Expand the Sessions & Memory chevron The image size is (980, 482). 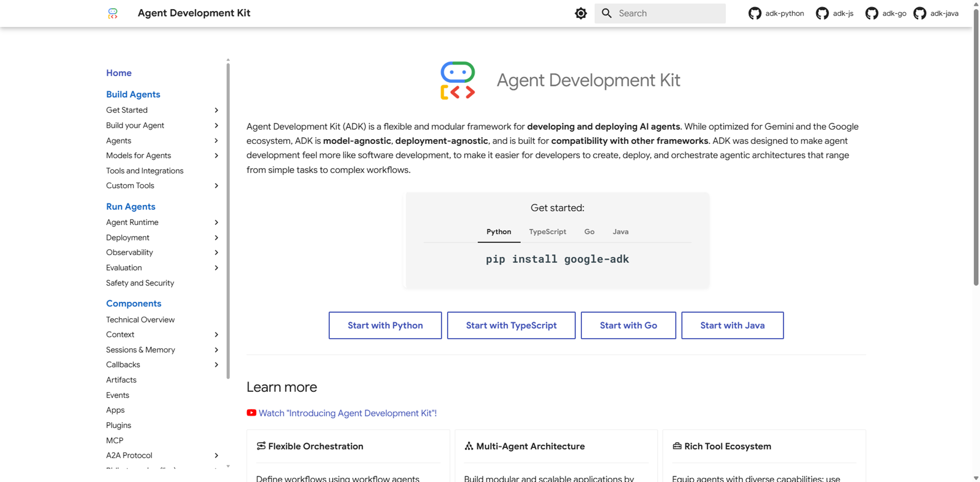[x=217, y=350]
